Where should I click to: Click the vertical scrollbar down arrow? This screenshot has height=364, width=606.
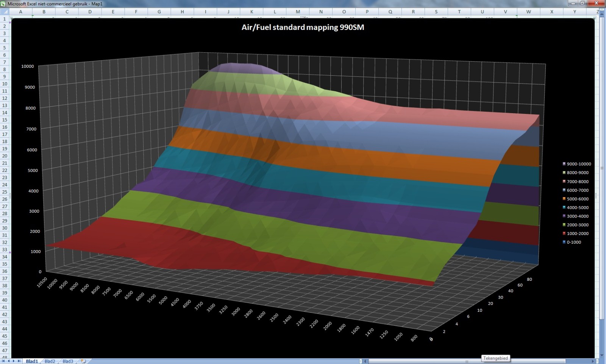pyautogui.click(x=602, y=355)
